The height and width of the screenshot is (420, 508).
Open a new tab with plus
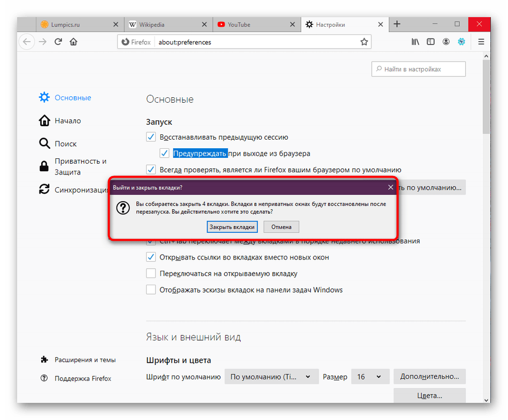(x=397, y=24)
